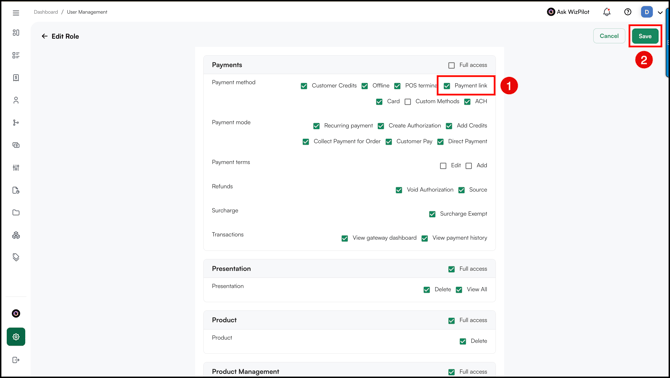This screenshot has width=670, height=378.
Task: Click the Payments section heading
Action: [227, 65]
